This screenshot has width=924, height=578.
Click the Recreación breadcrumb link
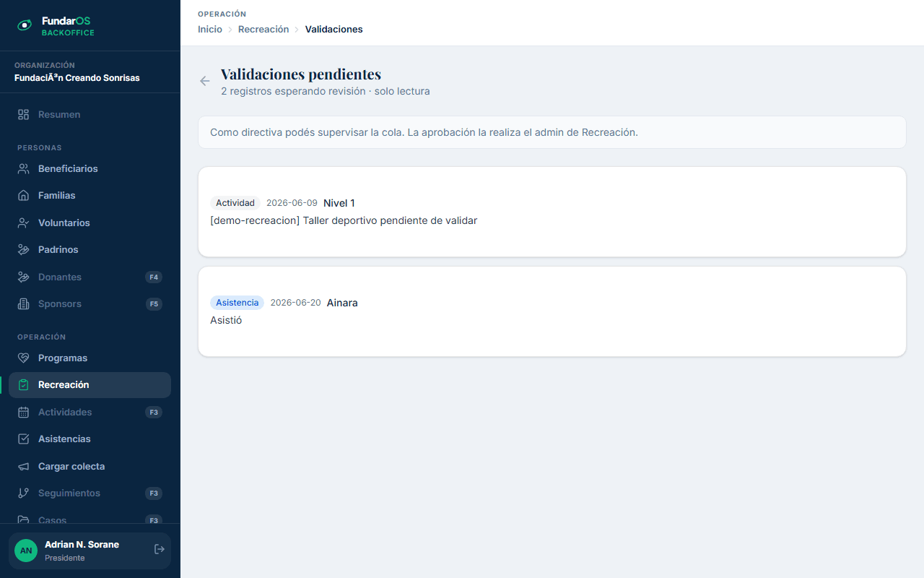pyautogui.click(x=263, y=30)
